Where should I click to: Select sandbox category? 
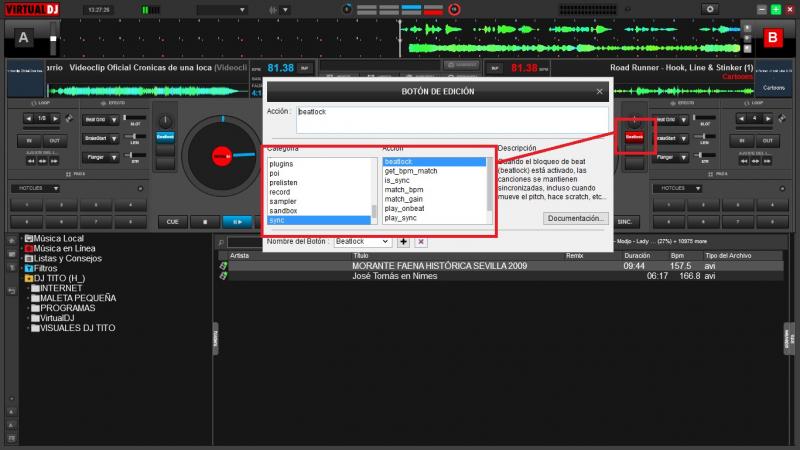point(283,211)
